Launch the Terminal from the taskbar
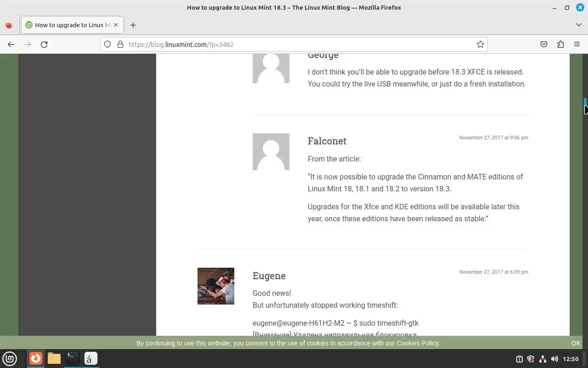The image size is (588, 368). [x=73, y=358]
